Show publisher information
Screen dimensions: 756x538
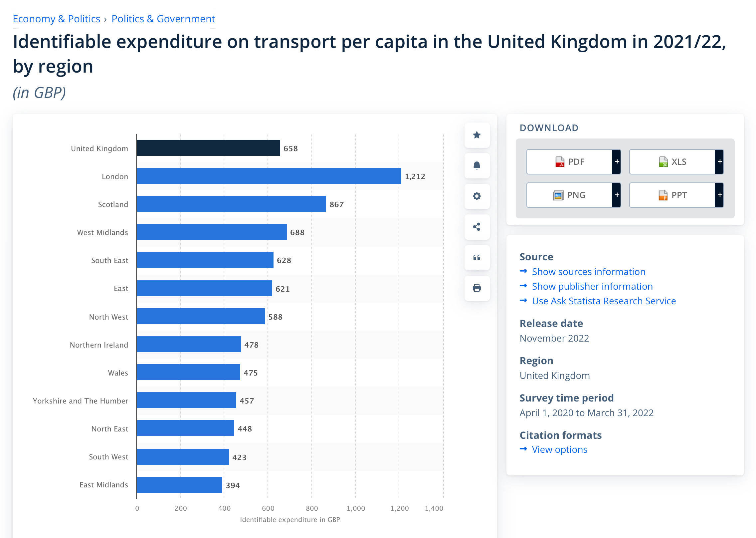[x=592, y=286]
